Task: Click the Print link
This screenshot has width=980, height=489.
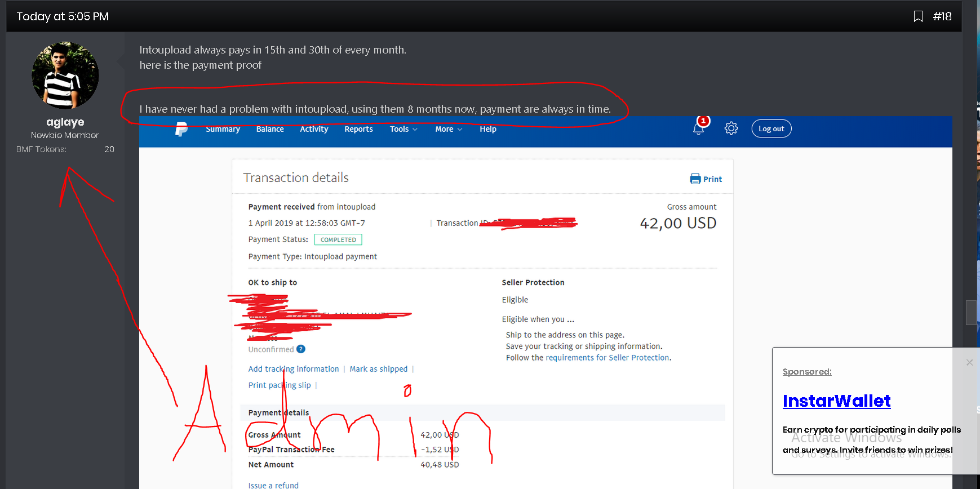Action: pyautogui.click(x=712, y=179)
